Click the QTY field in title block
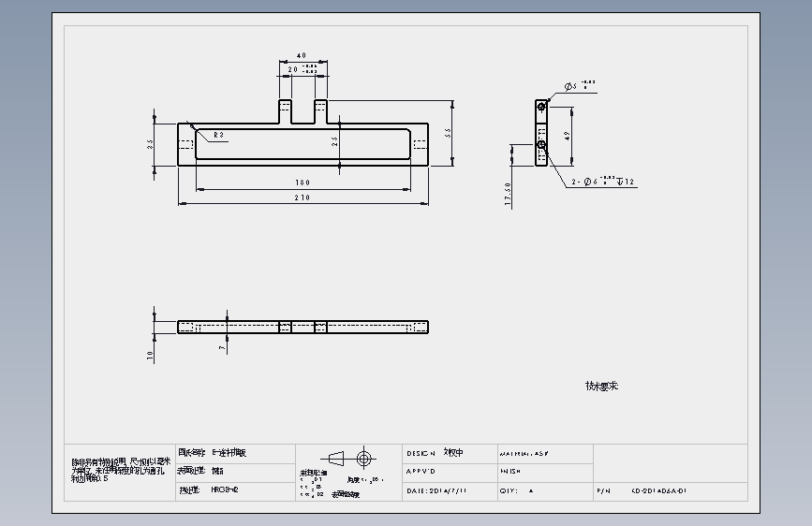Viewport: 812px width, 526px height. [545, 490]
